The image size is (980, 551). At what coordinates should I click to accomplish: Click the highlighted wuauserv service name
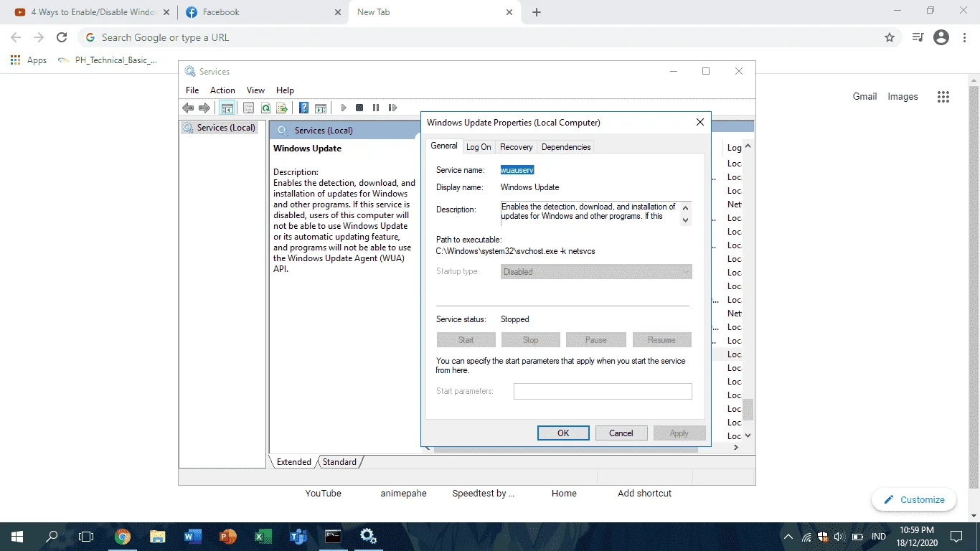click(517, 170)
